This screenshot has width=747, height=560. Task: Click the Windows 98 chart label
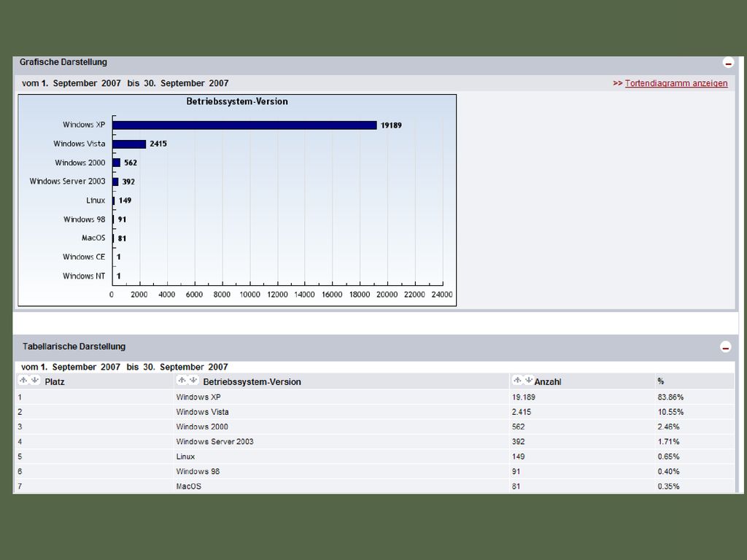85,219
